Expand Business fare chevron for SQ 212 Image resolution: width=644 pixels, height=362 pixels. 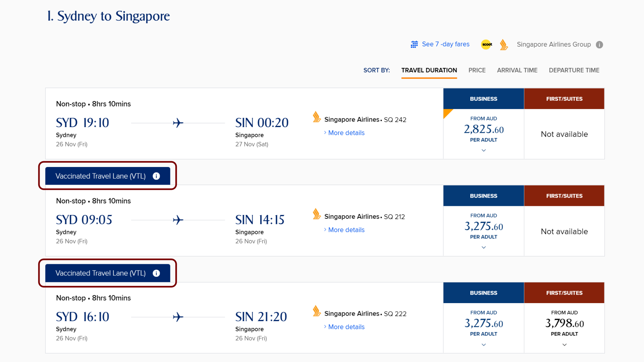click(483, 247)
